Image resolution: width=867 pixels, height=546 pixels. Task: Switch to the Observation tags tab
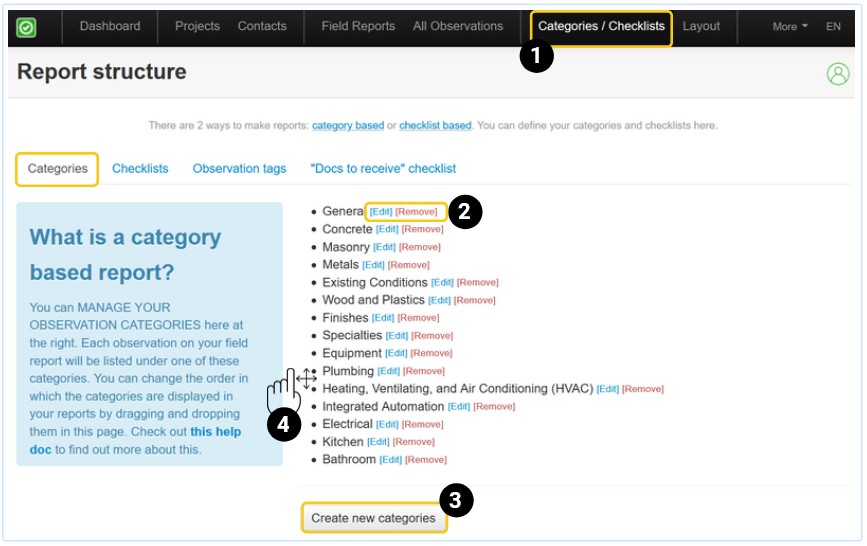point(239,169)
